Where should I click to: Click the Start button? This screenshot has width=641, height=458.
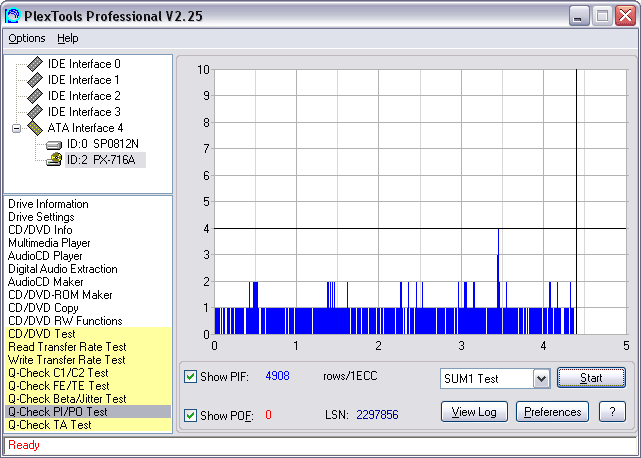[x=591, y=378]
